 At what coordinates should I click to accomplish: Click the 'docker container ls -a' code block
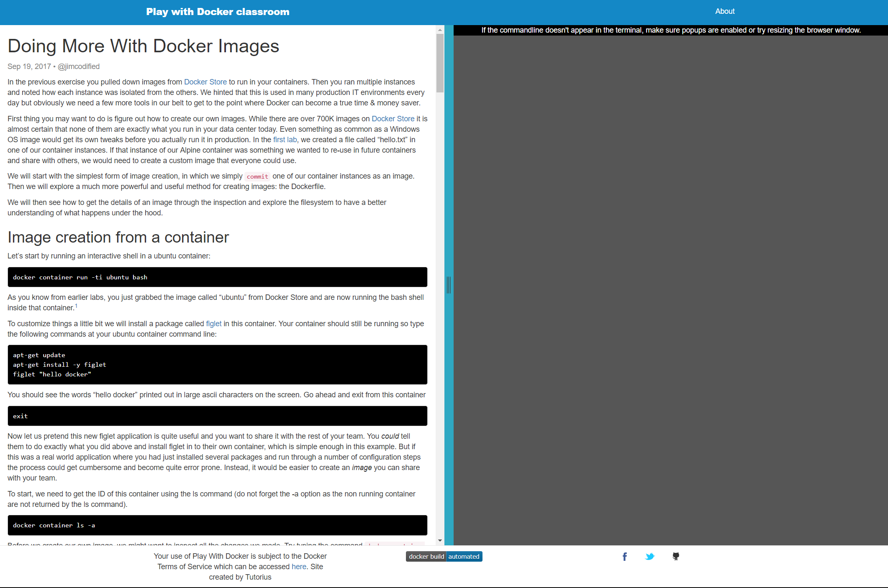pyautogui.click(x=218, y=525)
